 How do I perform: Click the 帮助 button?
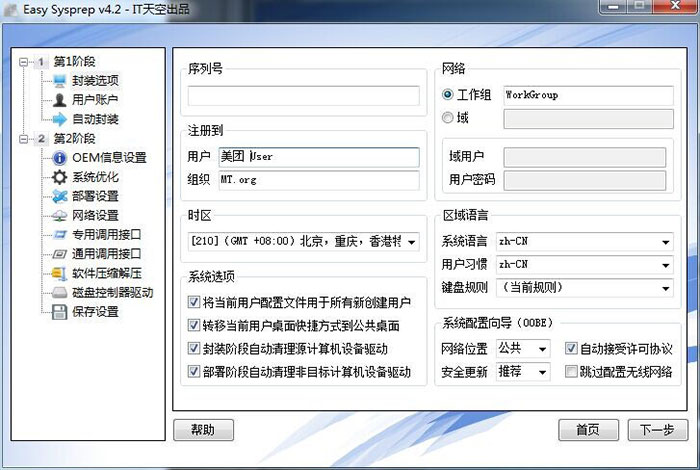click(x=203, y=430)
